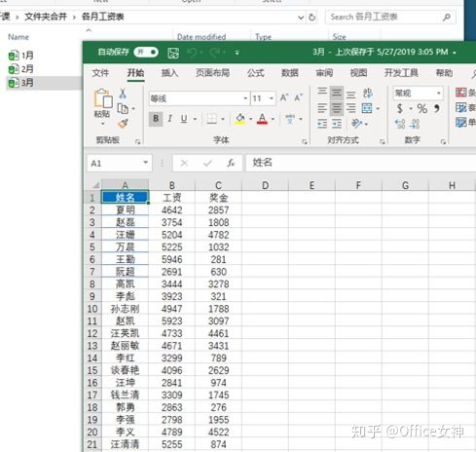Open the 视图 ribbon tab

(x=358, y=73)
